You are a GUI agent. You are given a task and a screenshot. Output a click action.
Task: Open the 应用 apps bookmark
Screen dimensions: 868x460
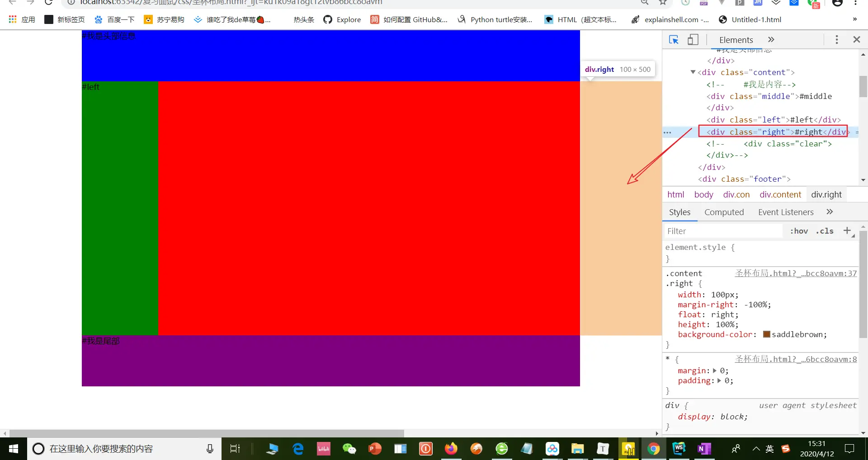click(x=22, y=19)
